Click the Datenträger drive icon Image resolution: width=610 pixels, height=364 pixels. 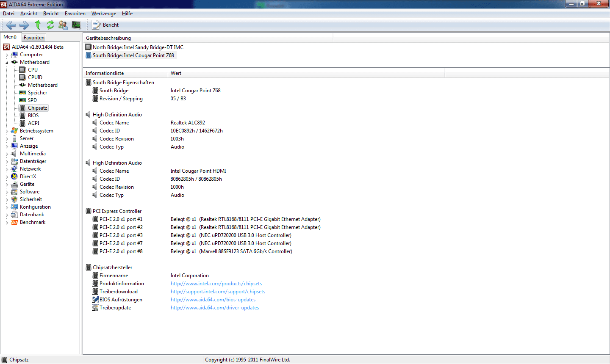click(14, 161)
